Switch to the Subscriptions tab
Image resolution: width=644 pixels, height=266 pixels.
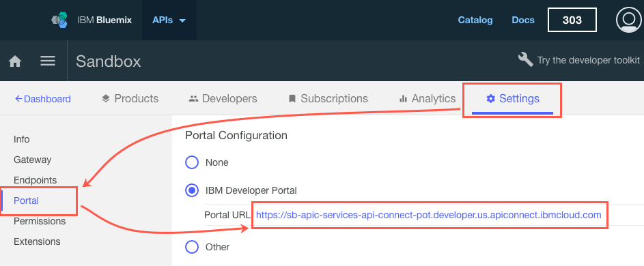(328, 98)
